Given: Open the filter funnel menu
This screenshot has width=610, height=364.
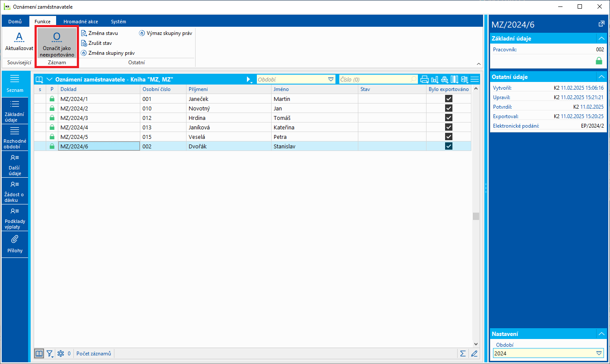Looking at the screenshot, I should click(50, 354).
